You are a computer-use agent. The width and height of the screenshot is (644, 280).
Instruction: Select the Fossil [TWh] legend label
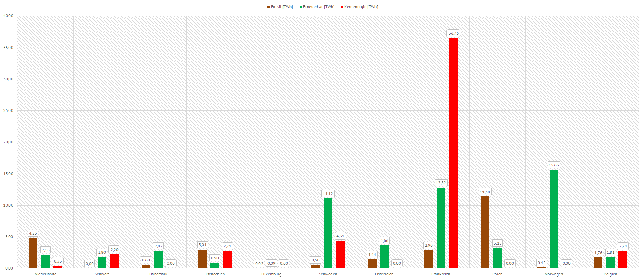tap(282, 7)
